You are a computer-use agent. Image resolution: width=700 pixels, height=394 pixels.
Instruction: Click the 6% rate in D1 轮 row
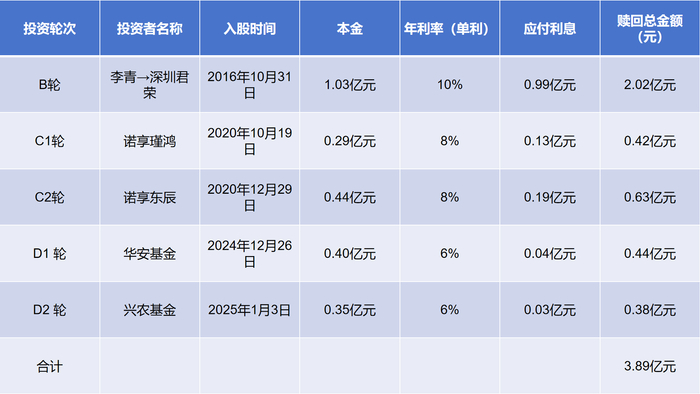(450, 253)
